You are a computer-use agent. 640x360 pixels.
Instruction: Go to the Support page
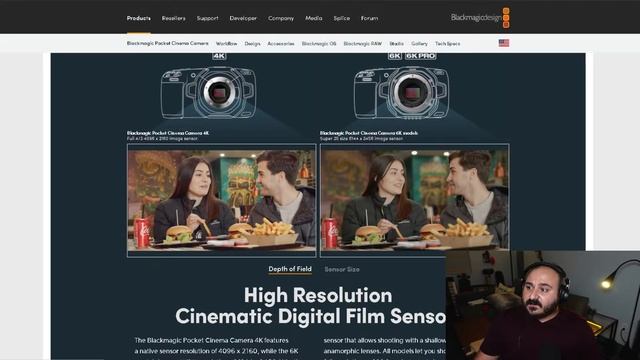click(207, 18)
